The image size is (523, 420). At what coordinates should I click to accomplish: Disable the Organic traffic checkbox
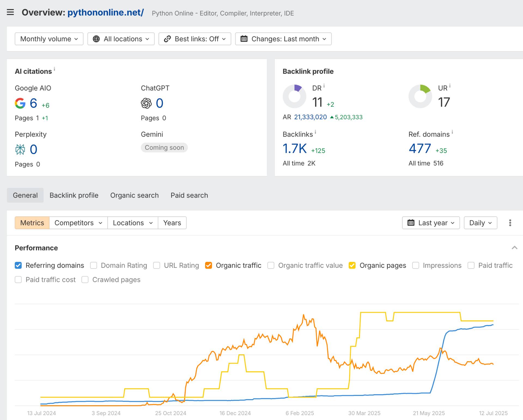209,265
